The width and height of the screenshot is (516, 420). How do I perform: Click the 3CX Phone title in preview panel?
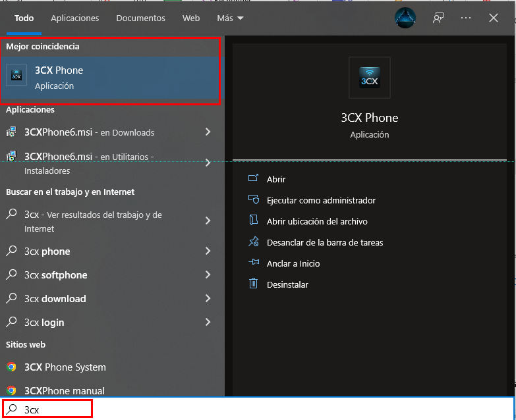[x=369, y=118]
